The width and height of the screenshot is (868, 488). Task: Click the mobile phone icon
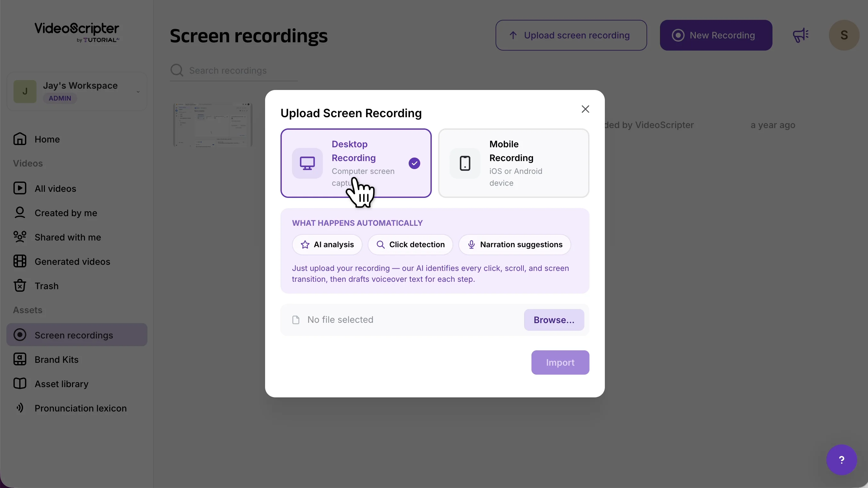(465, 163)
